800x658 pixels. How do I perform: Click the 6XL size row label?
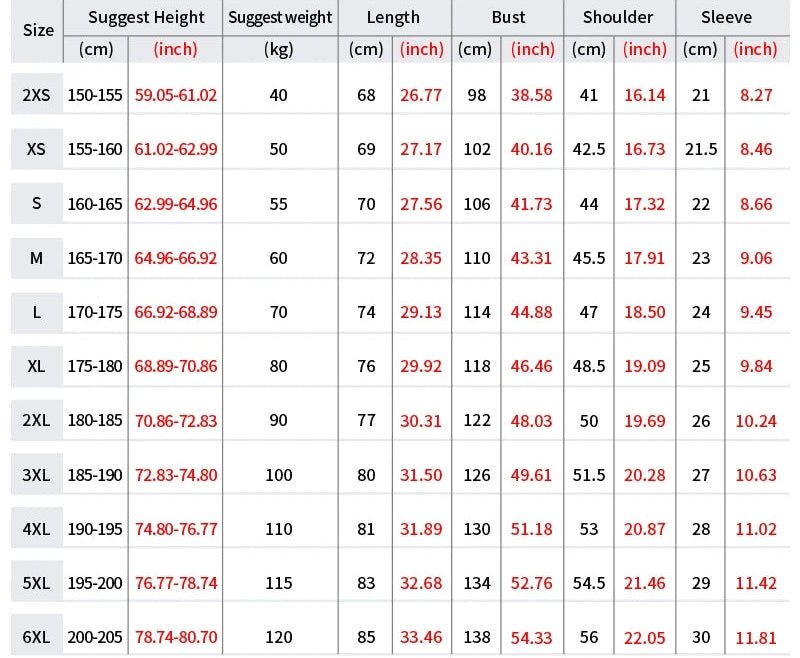tap(37, 637)
